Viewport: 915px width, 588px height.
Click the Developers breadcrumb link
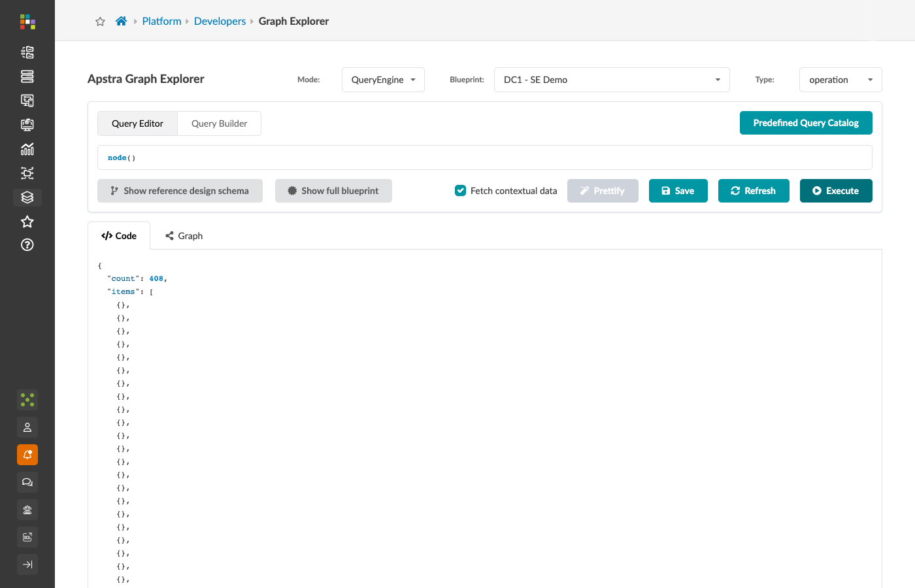(x=220, y=21)
